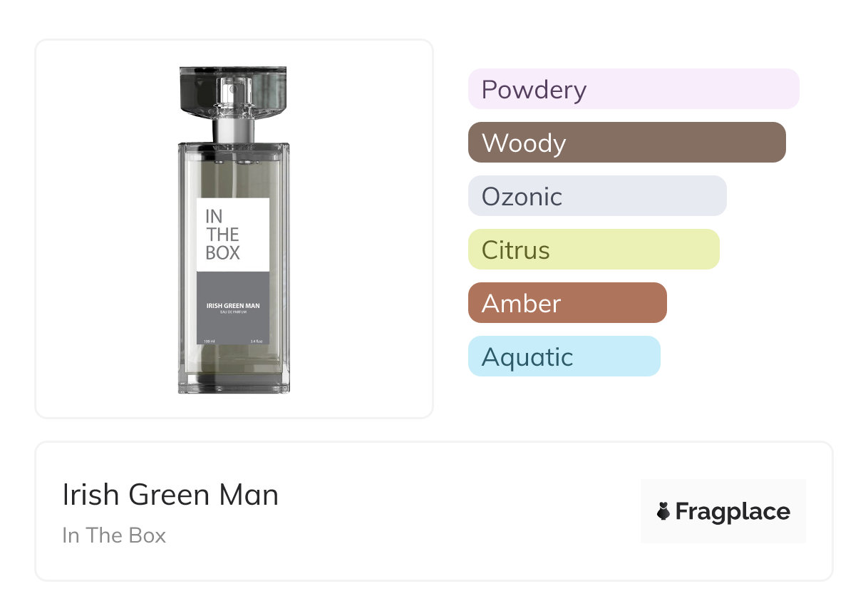Open the Irish Green Man title
This screenshot has height=616, width=868.
click(170, 495)
